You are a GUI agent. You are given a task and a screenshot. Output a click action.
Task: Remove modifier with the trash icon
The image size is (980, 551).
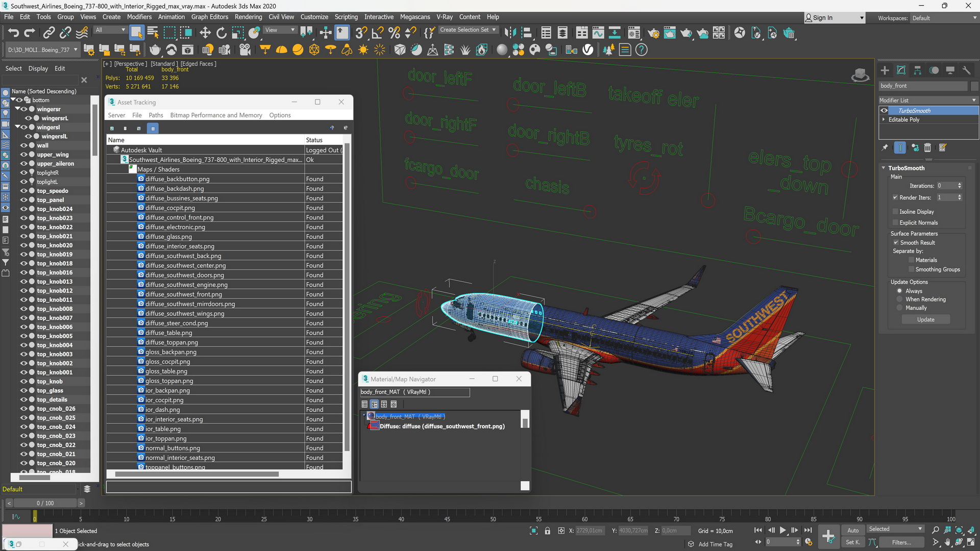pyautogui.click(x=927, y=147)
